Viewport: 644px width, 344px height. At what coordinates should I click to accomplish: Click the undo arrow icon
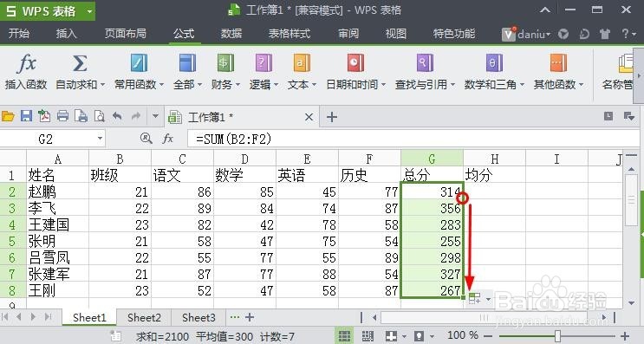118,116
